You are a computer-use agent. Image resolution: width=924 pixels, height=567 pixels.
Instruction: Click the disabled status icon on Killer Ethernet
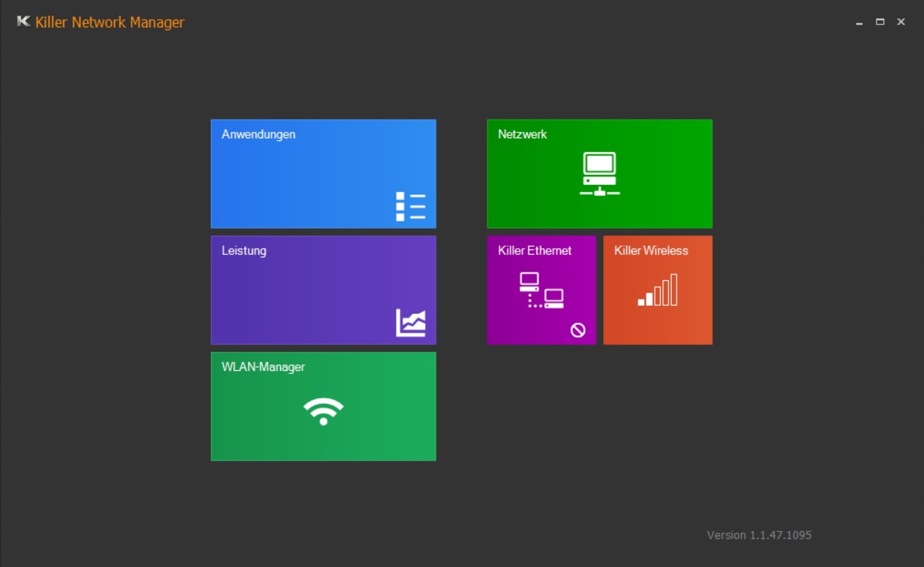click(x=578, y=330)
